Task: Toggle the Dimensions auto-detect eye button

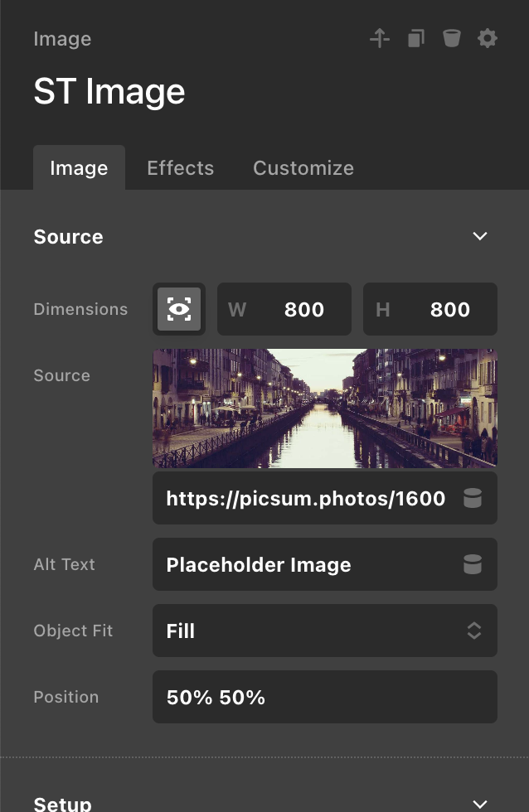Action: click(x=179, y=310)
